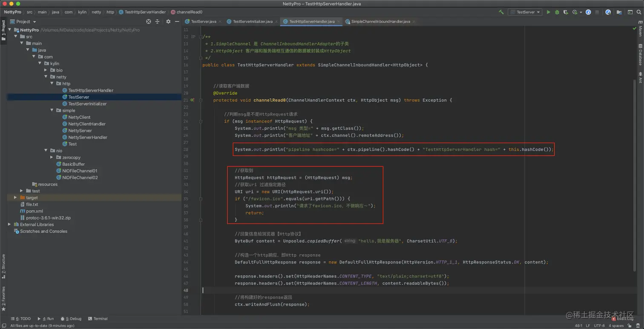Start debugging with the green bug icon
Viewport: 644px width, 329px height.
[557, 12]
